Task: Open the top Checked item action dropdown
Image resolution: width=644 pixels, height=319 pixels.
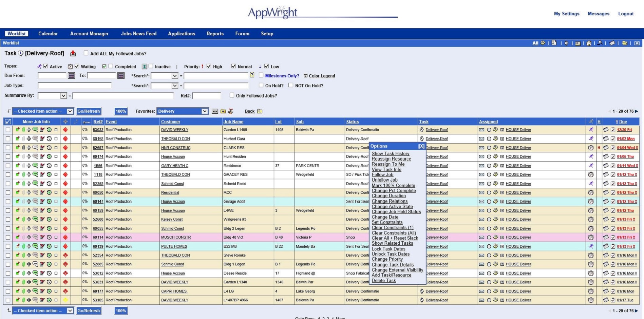Action: coord(43,111)
